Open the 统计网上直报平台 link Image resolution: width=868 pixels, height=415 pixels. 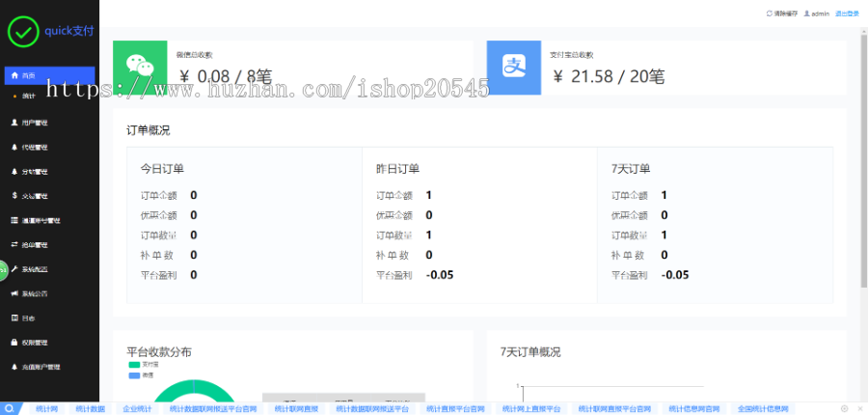coord(531,409)
